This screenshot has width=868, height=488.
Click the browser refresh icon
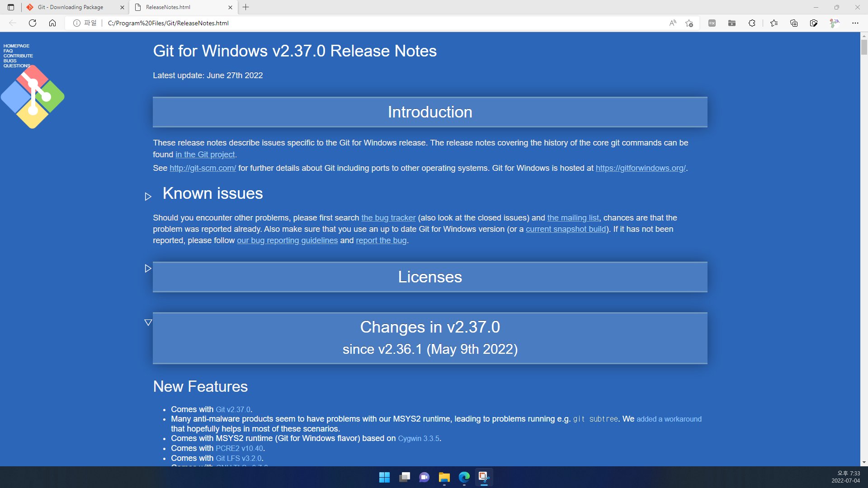[32, 23]
